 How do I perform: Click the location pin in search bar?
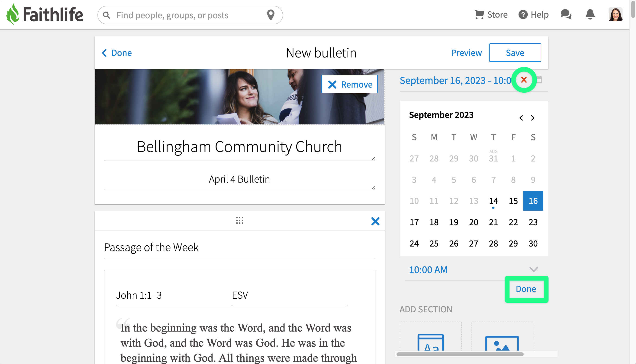(271, 15)
